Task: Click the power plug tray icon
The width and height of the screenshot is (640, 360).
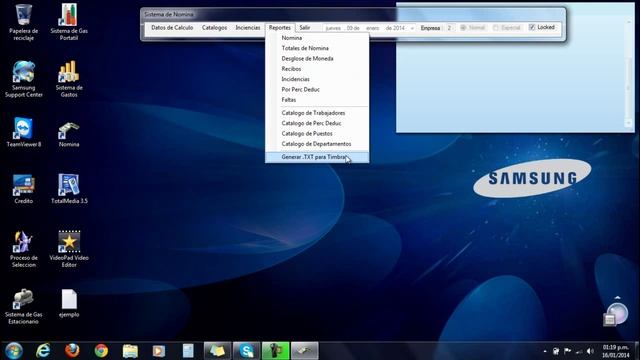Action: pos(556,351)
